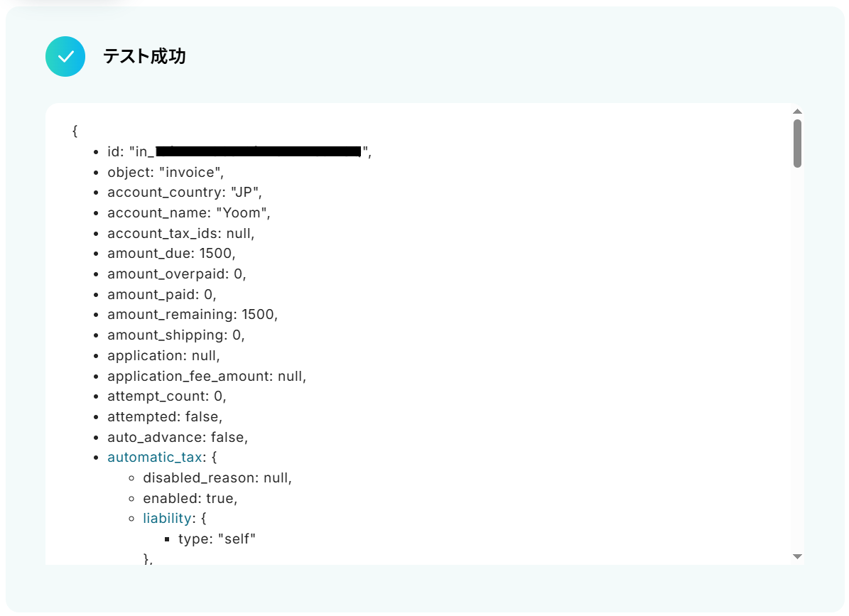Screen dimensions: 849x616
Task: Click the テスト成功 heading text
Action: point(144,56)
